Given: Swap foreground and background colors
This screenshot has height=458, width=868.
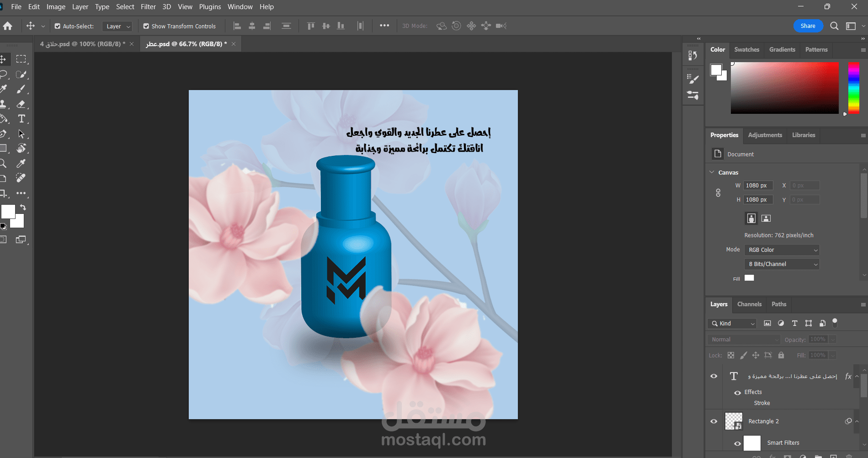Looking at the screenshot, I should coord(23,208).
